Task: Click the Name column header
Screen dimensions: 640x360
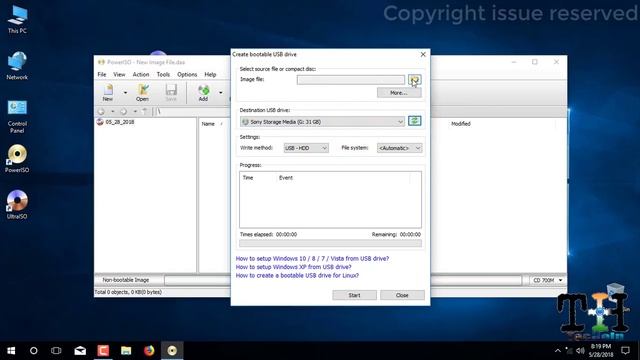Action: pyautogui.click(x=208, y=124)
